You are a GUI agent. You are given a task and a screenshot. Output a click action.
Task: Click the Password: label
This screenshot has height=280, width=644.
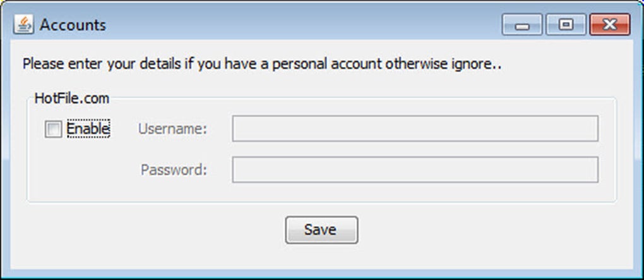174,170
